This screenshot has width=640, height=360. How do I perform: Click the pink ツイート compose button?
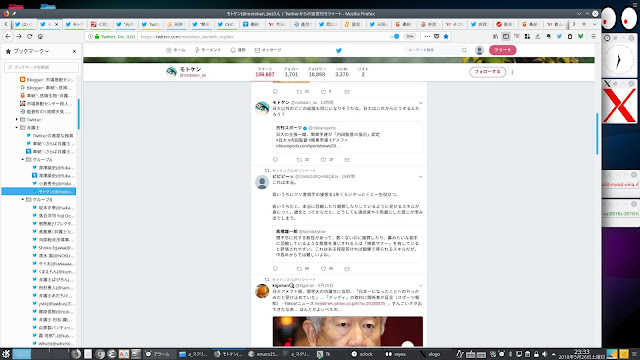click(x=502, y=50)
